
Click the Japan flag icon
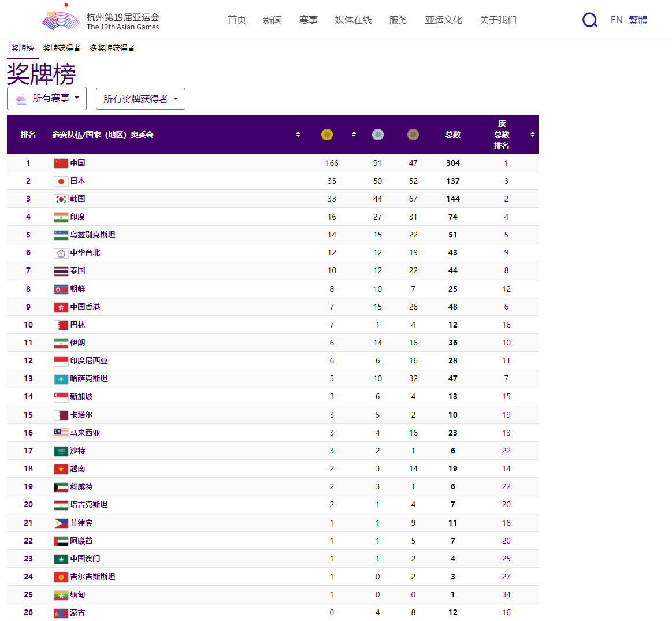(61, 181)
